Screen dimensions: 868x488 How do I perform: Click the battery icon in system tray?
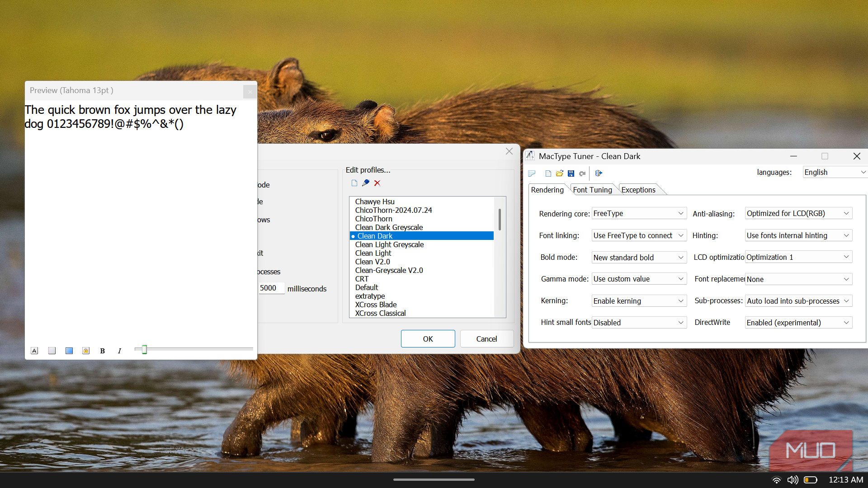click(x=811, y=480)
